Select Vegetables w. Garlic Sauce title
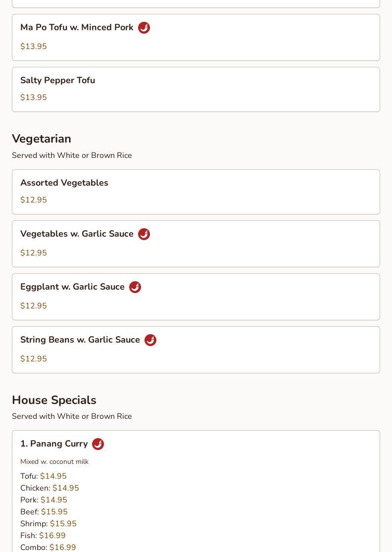This screenshot has height=552, width=392. 77,234
